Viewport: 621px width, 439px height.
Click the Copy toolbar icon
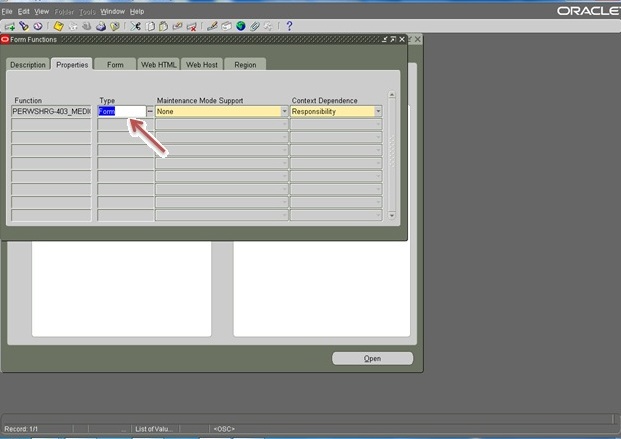pos(150,27)
